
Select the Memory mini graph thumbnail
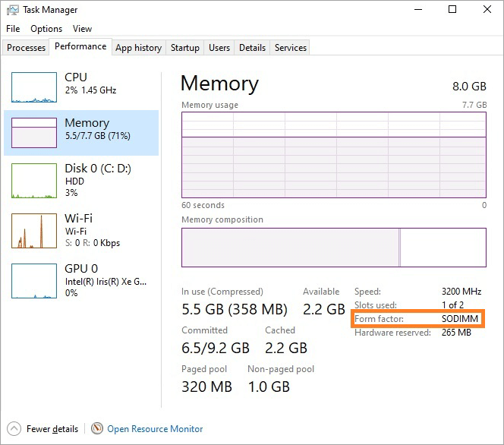point(34,133)
